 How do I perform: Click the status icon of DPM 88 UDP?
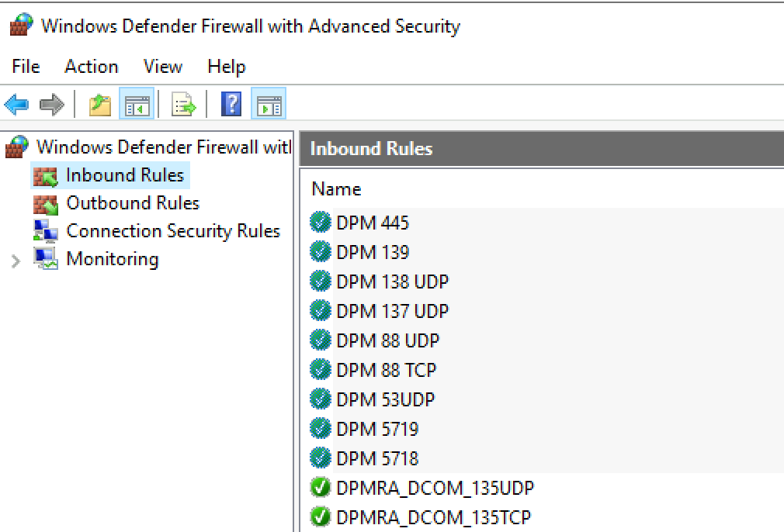pos(320,340)
